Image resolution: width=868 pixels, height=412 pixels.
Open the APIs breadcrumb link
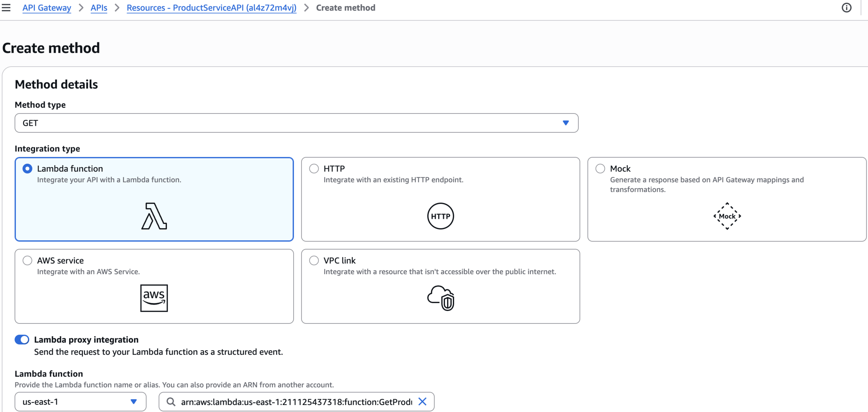click(99, 8)
